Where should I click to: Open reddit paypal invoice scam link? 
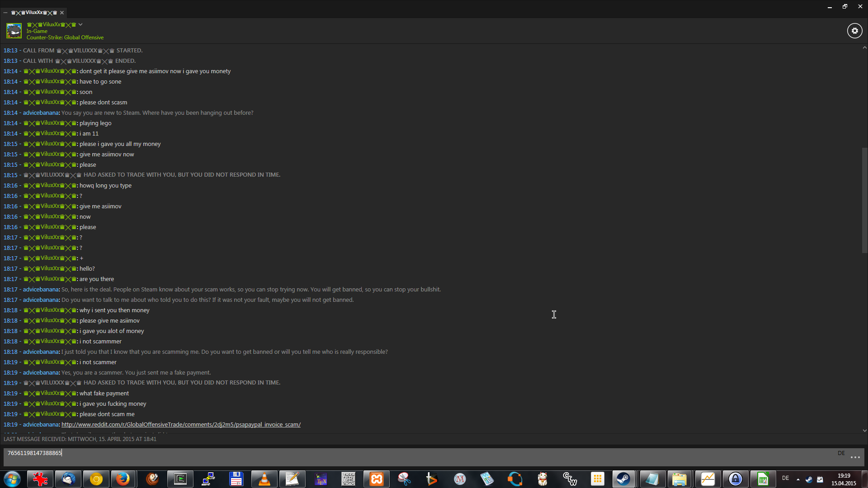[x=181, y=425]
